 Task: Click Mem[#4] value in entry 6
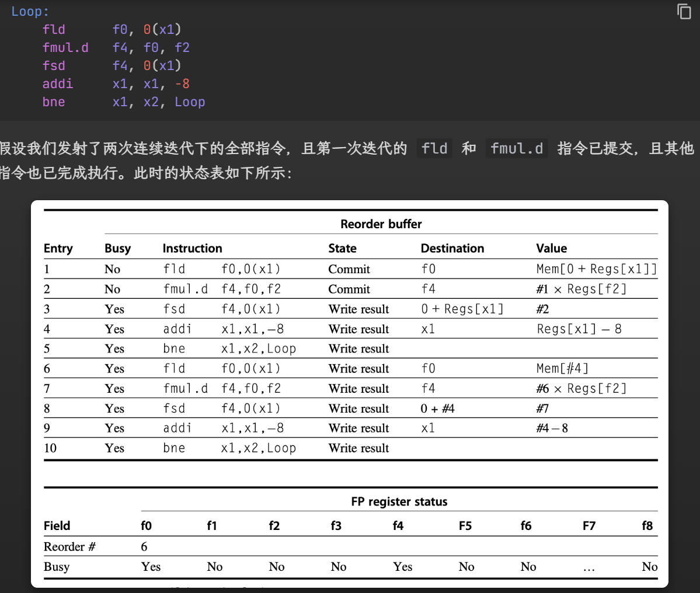point(562,368)
